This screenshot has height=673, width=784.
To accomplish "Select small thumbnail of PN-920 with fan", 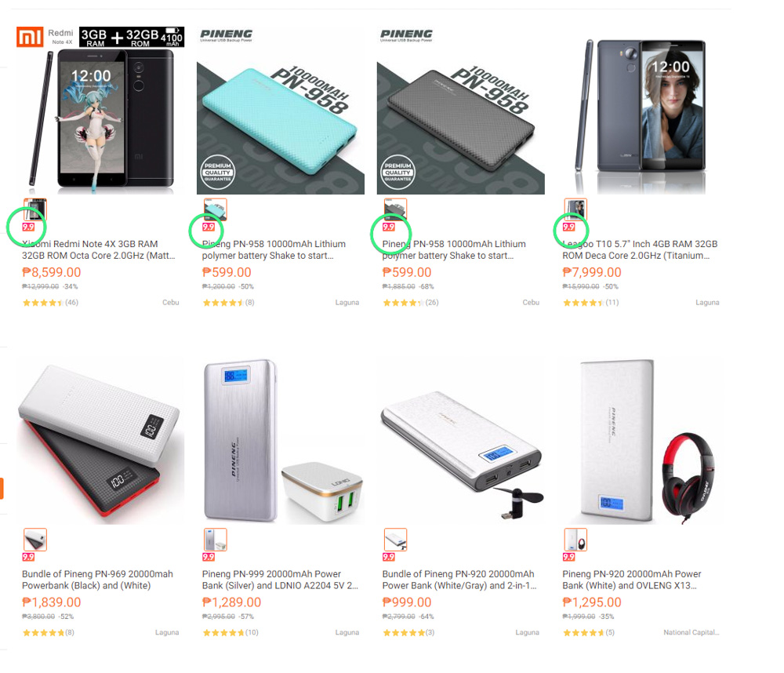I will (395, 540).
